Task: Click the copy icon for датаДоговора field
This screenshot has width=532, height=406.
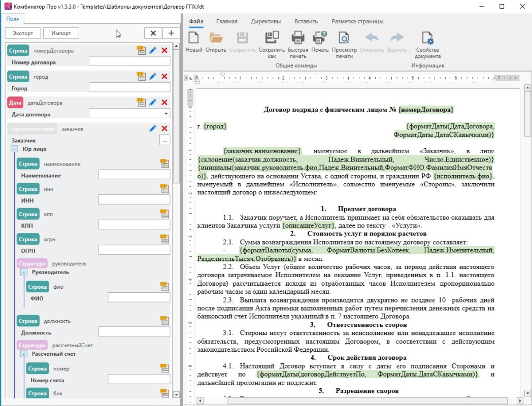Action: tap(141, 103)
